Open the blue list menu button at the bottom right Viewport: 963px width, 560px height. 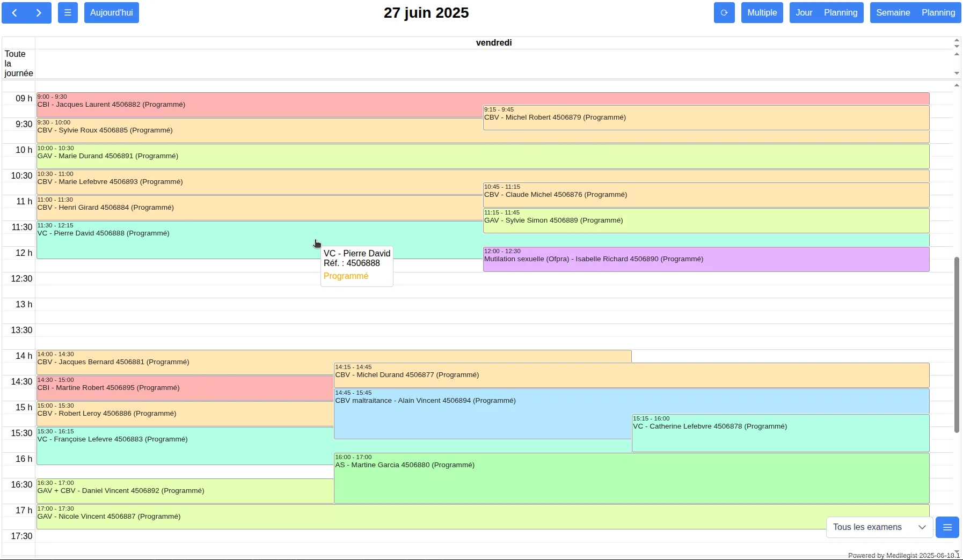point(947,527)
